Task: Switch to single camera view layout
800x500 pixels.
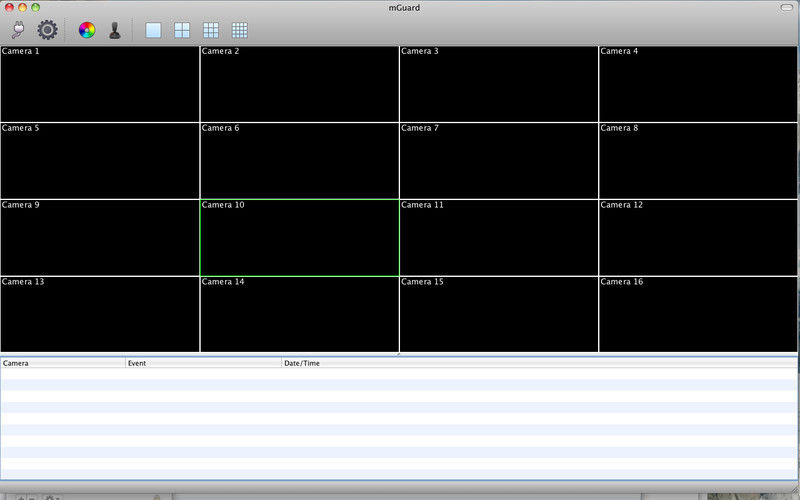Action: click(153, 30)
